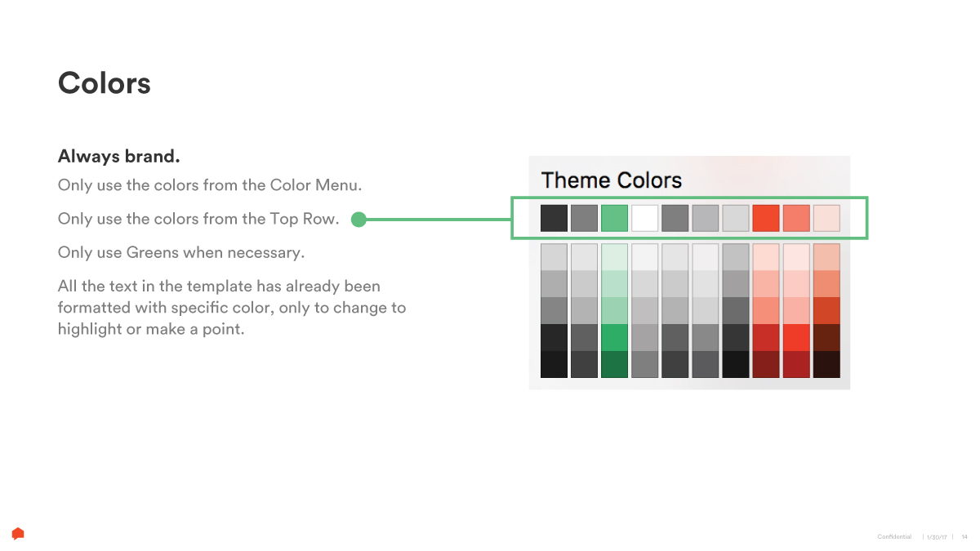980x551 pixels.
Task: Click the 1/30/17 date in the footer
Action: 937,536
